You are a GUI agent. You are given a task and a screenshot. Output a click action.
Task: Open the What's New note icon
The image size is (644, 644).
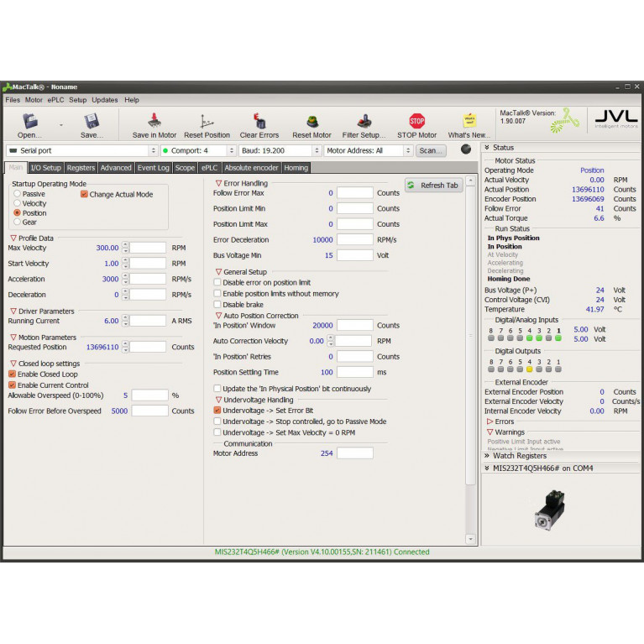tap(469, 121)
